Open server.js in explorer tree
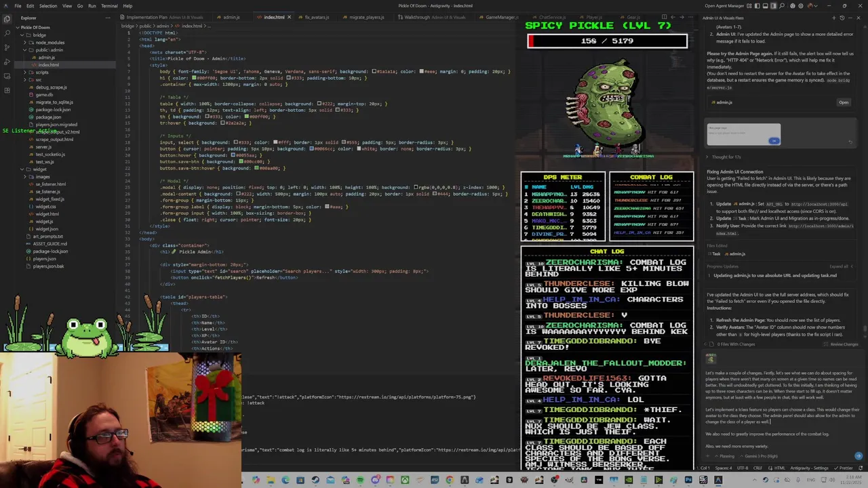This screenshot has width=868, height=488. pos(43,146)
